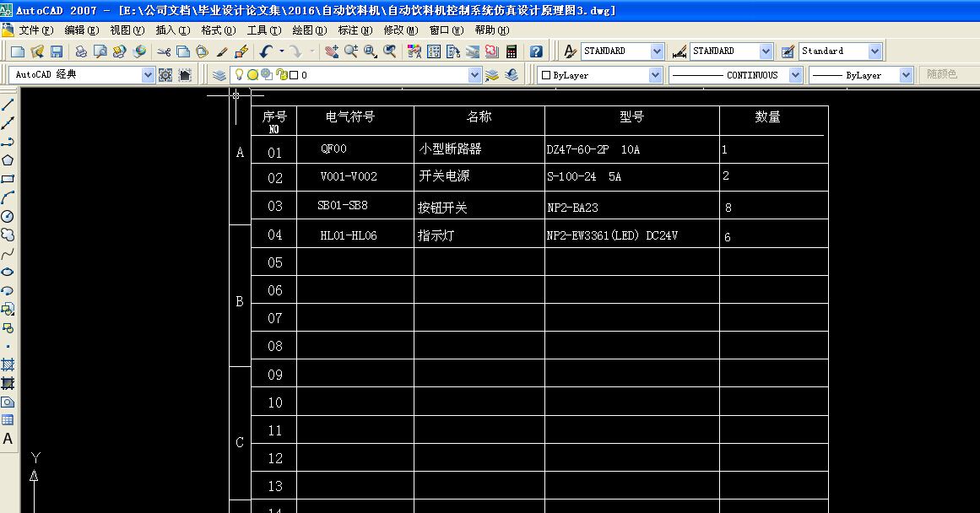Select the Circle tool
Viewport: 980px width, 513px height.
pyautogui.click(x=8, y=218)
